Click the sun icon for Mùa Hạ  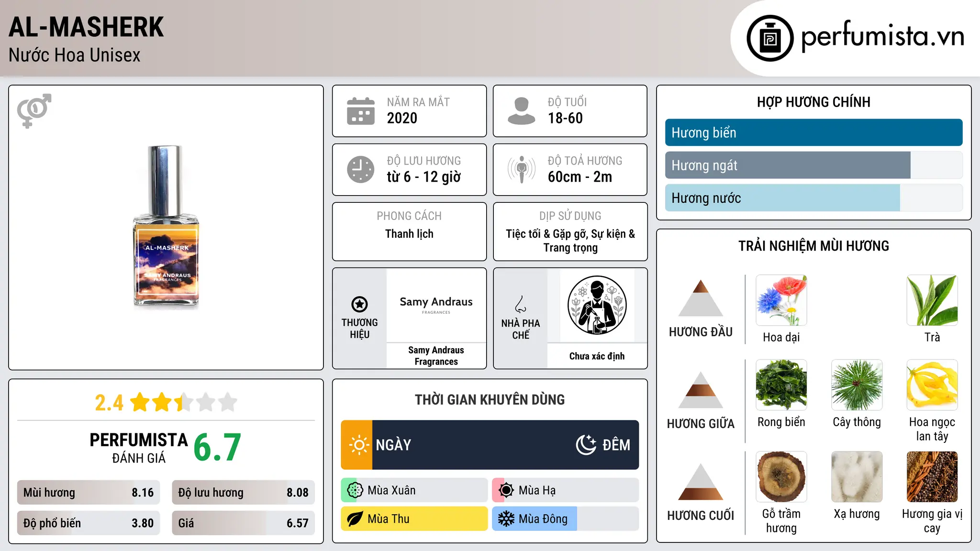506,490
